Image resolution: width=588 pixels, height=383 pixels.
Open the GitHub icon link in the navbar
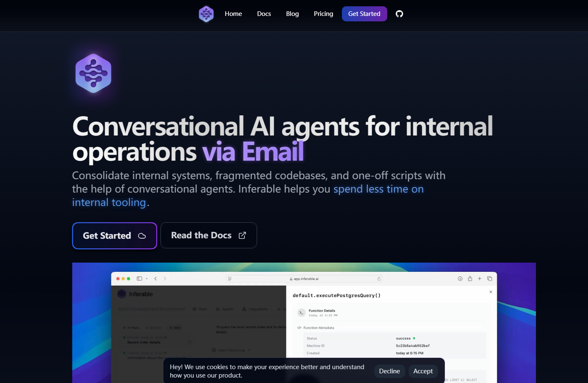399,14
